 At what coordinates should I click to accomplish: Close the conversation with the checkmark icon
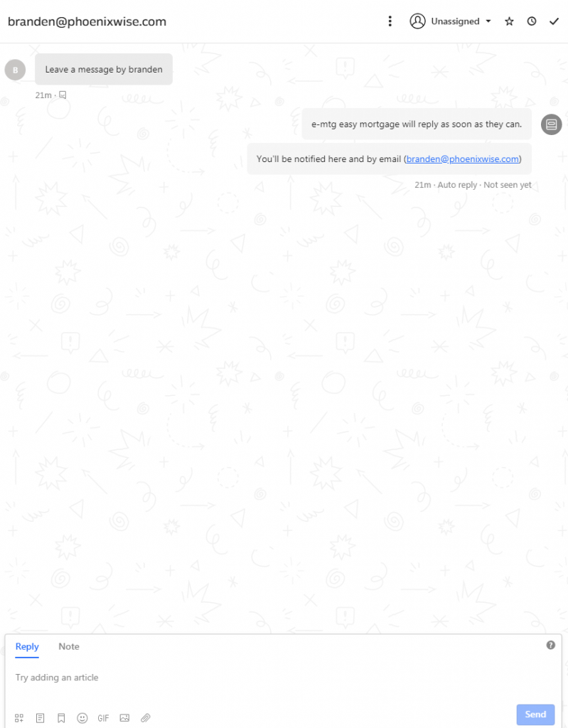(554, 21)
